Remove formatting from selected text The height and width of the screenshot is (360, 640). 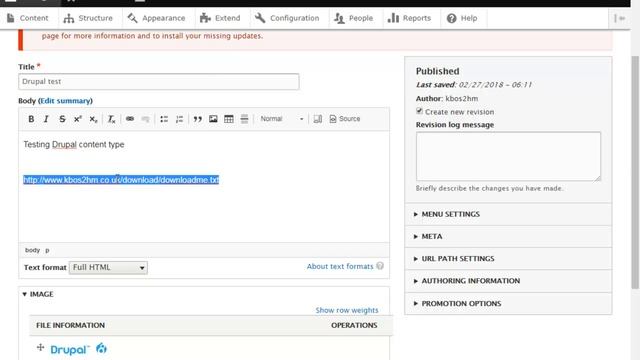pyautogui.click(x=111, y=119)
